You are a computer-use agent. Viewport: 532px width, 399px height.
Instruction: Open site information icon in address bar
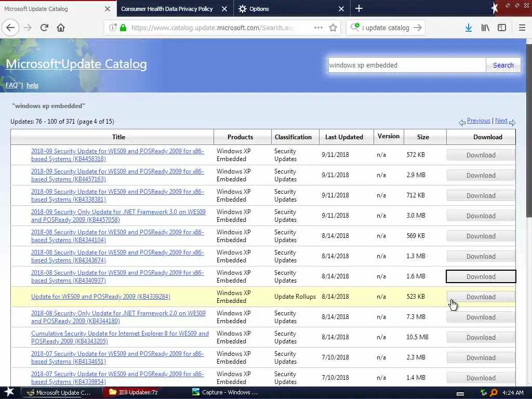(x=113, y=28)
